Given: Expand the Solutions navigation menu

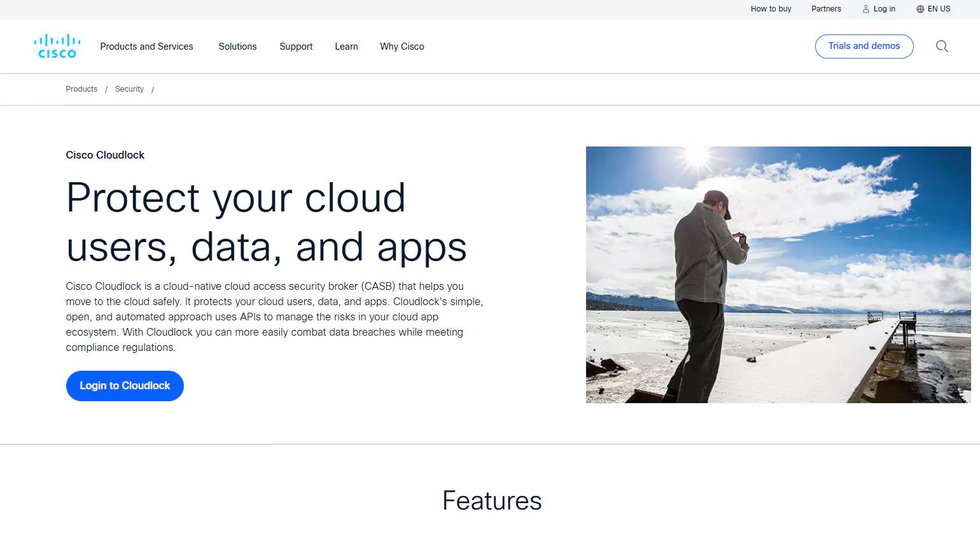Looking at the screenshot, I should coord(237,46).
